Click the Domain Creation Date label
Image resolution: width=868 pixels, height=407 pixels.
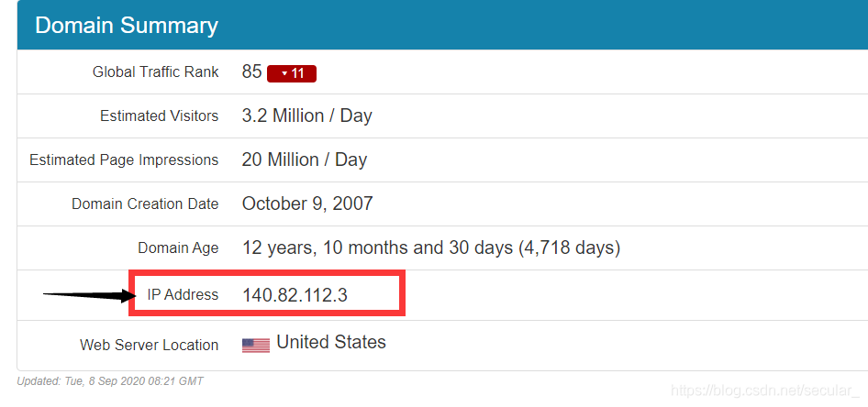145,204
